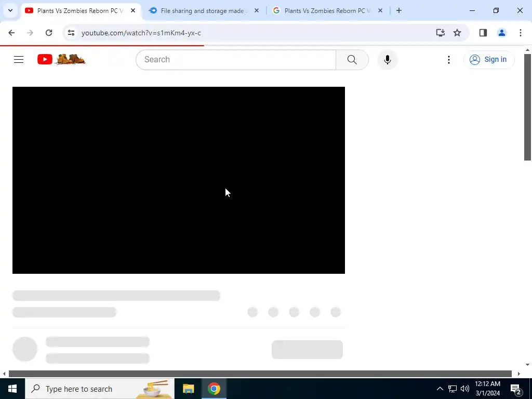The width and height of the screenshot is (532, 399).
Task: Show hidden system tray icons chevron
Action: (440, 389)
